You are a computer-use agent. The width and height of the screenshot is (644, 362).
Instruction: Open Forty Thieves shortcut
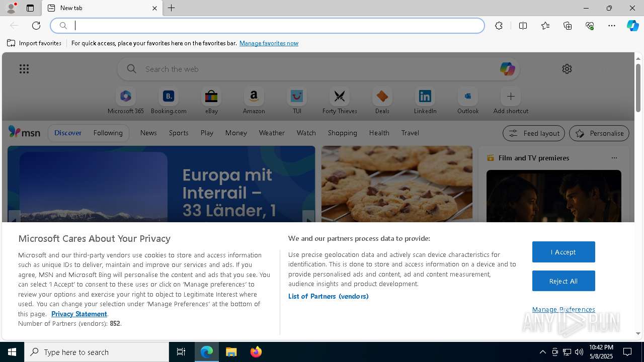click(x=340, y=101)
